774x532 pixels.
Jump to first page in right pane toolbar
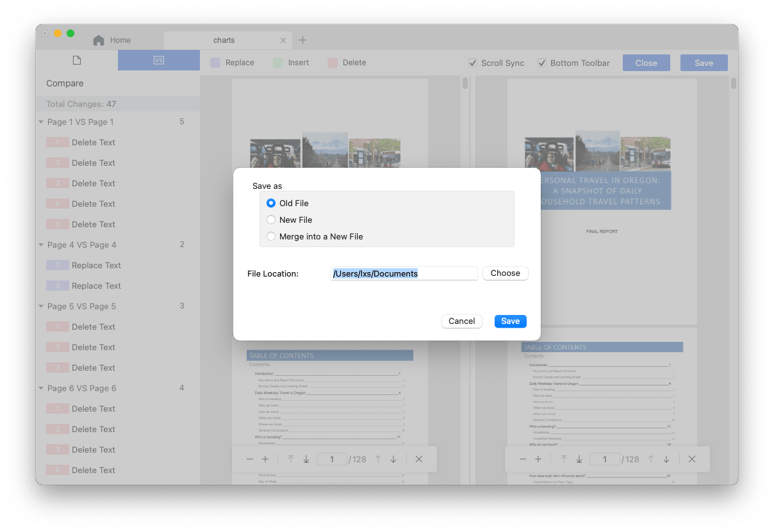tap(564, 459)
